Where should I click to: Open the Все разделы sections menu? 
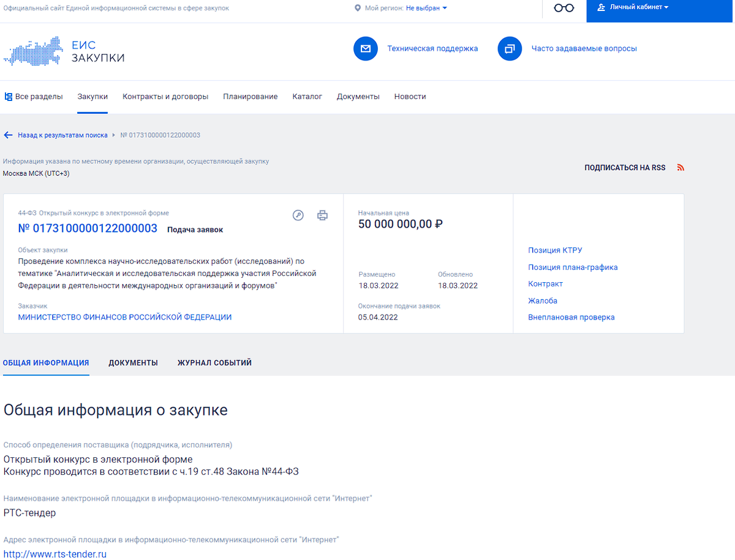point(34,96)
